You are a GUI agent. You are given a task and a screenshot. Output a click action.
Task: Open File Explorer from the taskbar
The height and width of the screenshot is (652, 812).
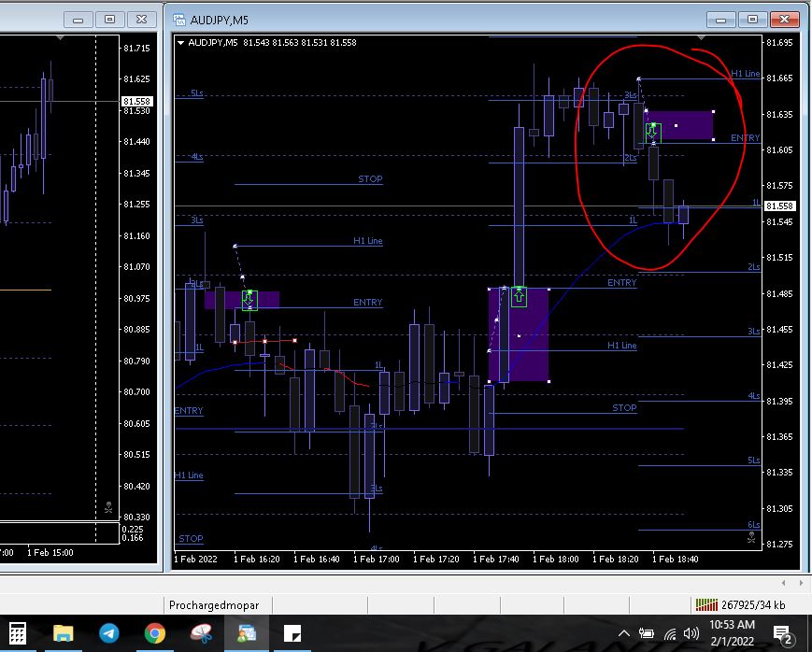point(64,633)
